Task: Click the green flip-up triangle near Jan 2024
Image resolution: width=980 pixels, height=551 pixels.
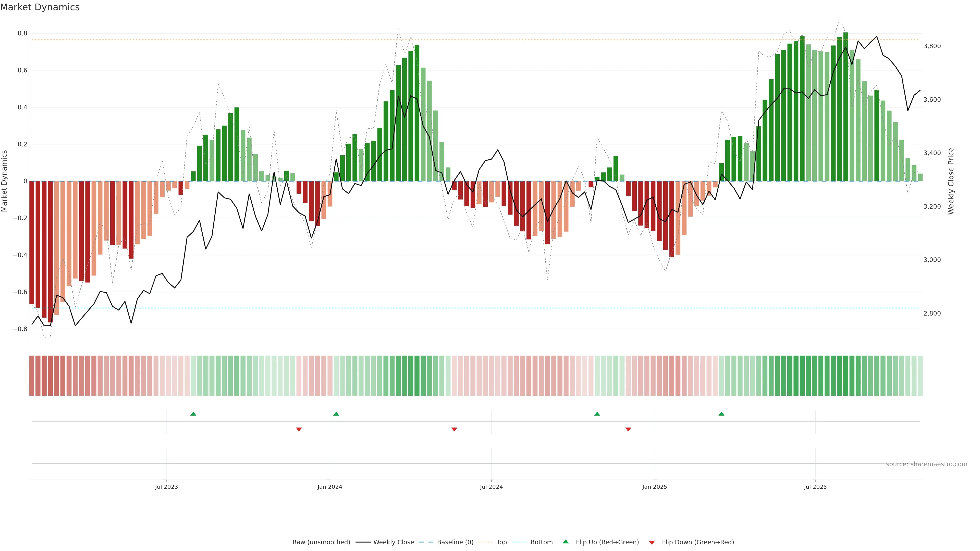Action: 336,414
